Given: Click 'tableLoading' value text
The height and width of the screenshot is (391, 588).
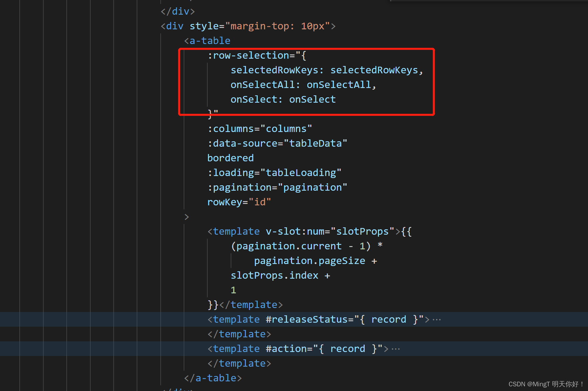Looking at the screenshot, I should tap(301, 173).
